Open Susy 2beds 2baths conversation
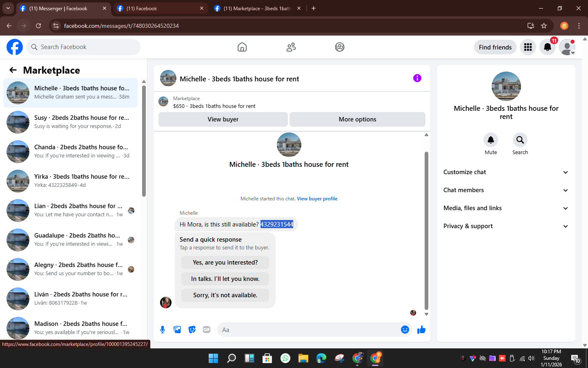This screenshot has height=368, width=588. [x=70, y=122]
